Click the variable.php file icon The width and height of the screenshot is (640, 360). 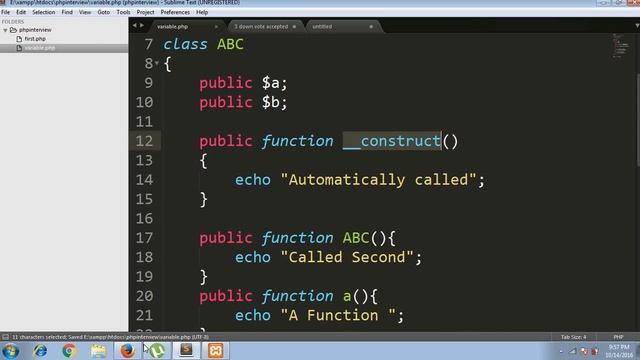(x=19, y=48)
